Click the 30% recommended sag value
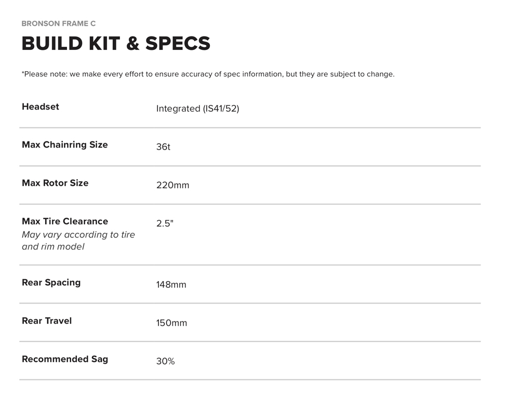The image size is (532, 399). click(x=165, y=362)
